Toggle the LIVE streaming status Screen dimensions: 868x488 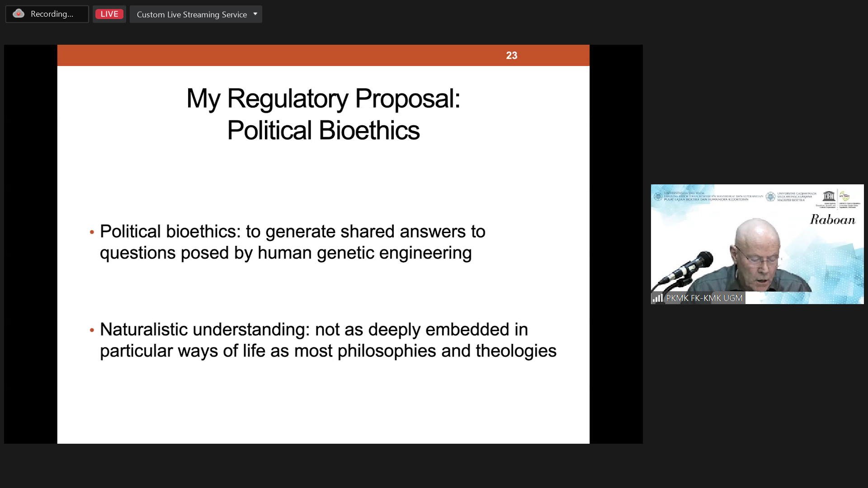point(109,14)
